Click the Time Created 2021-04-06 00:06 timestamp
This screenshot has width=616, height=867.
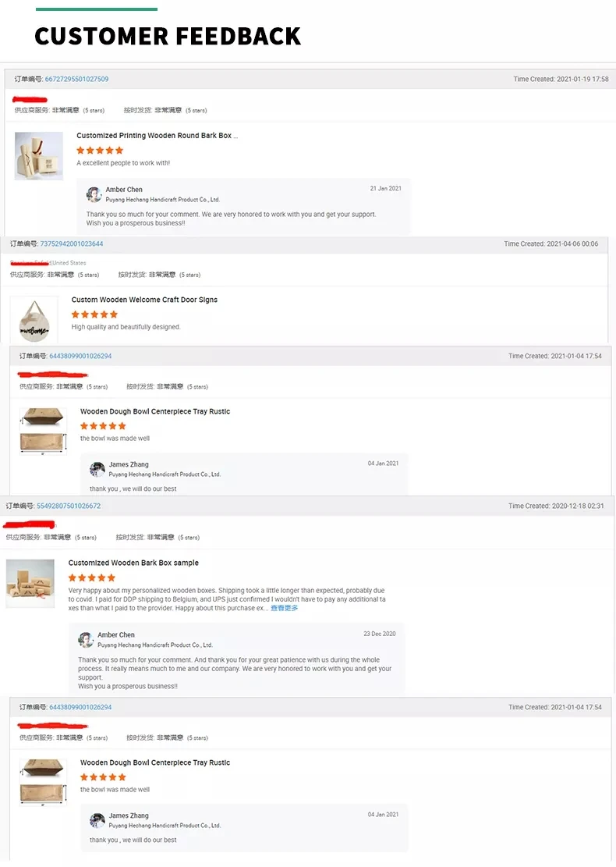(x=551, y=244)
